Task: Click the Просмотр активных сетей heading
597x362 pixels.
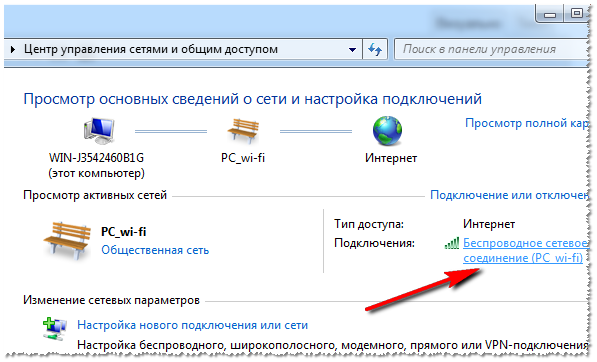Action: [x=95, y=195]
